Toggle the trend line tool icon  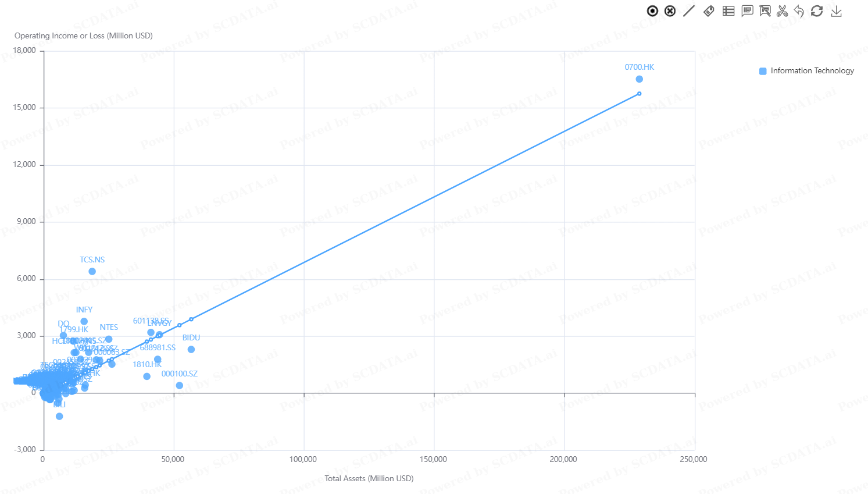click(689, 11)
